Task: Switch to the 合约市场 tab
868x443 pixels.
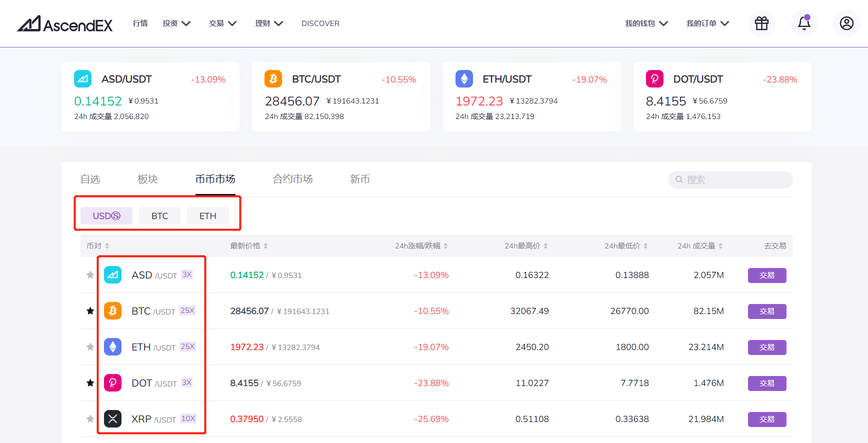Action: click(293, 179)
